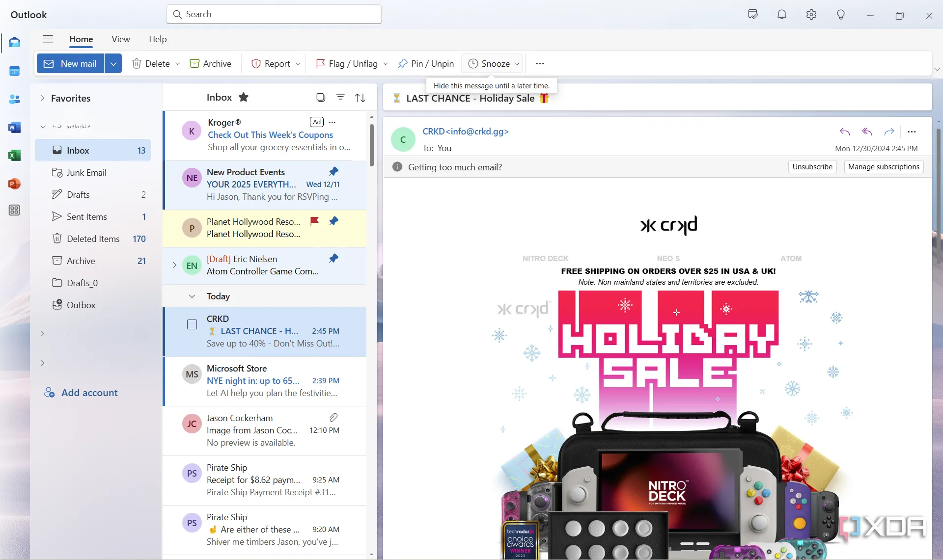Open the Excel app in the sidebar
Viewport: 943px width, 560px height.
click(x=14, y=156)
